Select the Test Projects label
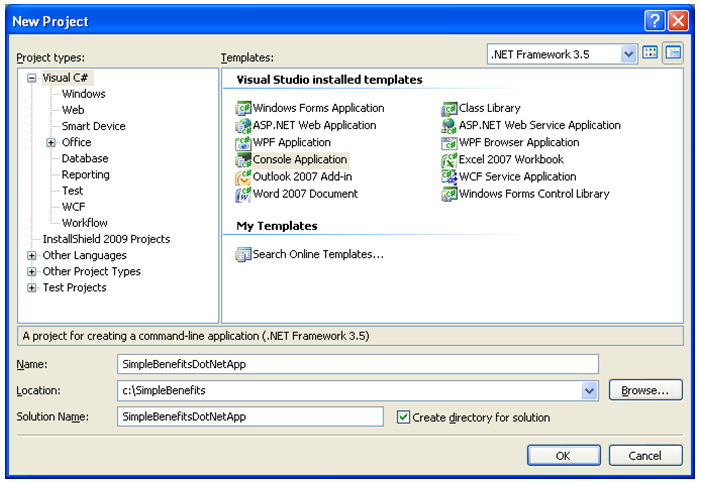 75,287
